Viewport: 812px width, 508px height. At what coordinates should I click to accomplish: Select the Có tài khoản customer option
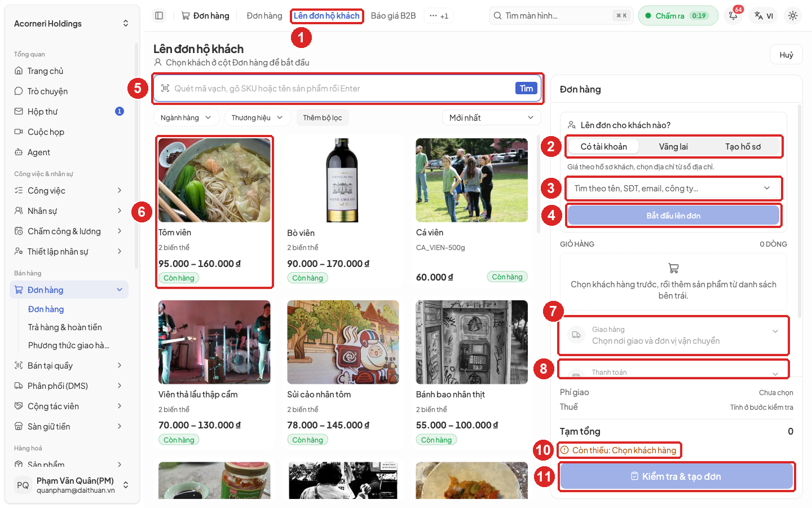tap(603, 147)
